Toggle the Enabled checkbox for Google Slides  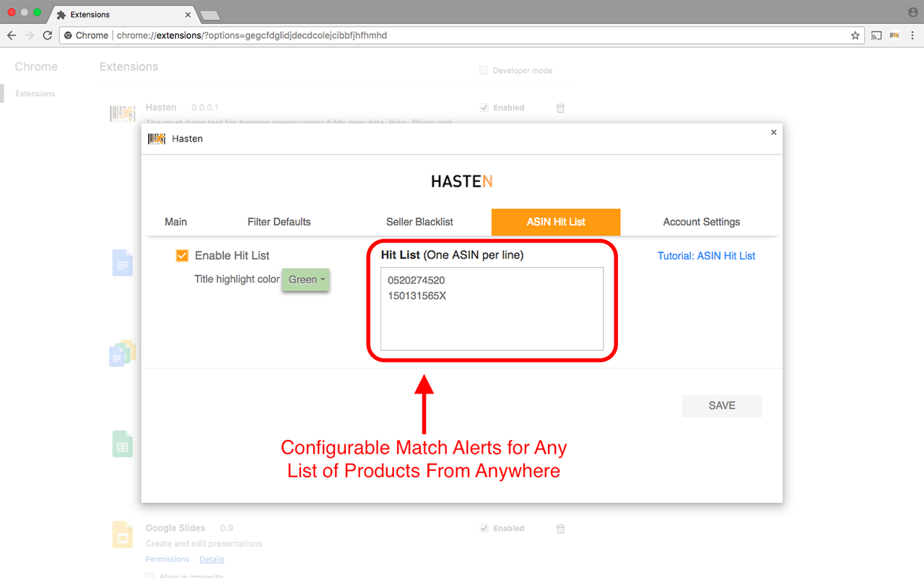coord(484,529)
